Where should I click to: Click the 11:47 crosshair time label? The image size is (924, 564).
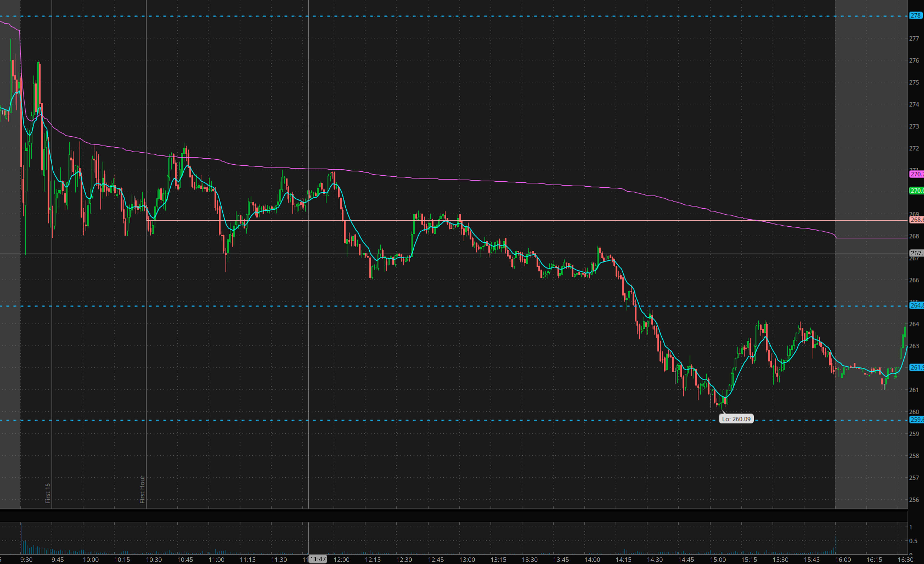pos(317,560)
